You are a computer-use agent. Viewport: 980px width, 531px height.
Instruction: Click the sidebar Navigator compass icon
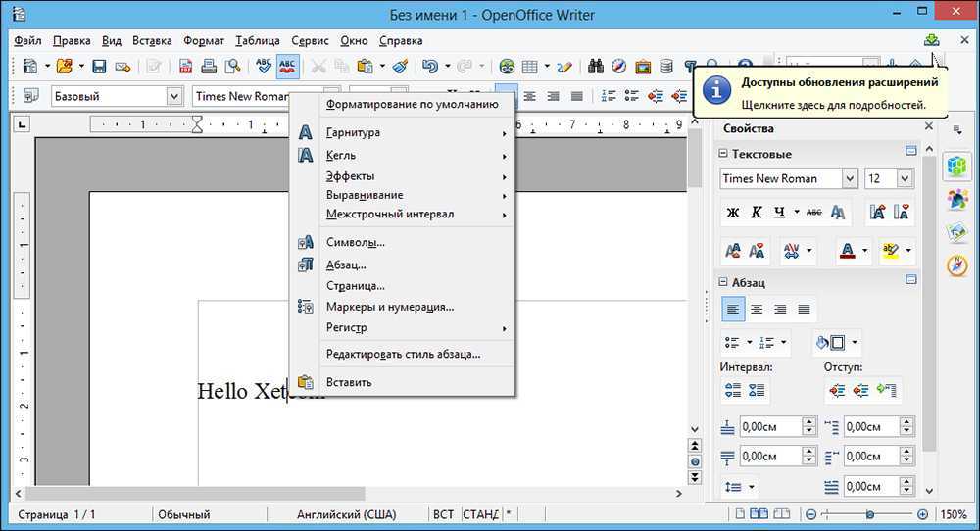pos(957,265)
